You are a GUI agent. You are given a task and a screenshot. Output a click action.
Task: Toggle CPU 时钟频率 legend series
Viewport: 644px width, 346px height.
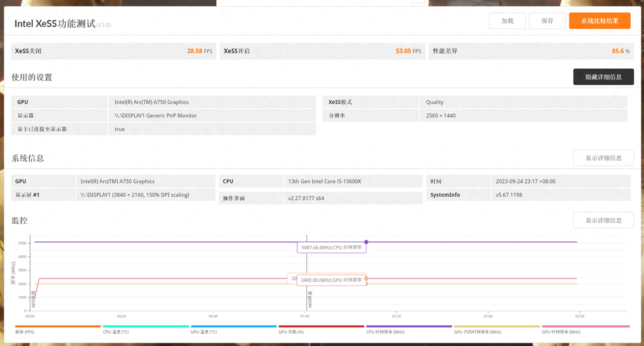coord(385,332)
